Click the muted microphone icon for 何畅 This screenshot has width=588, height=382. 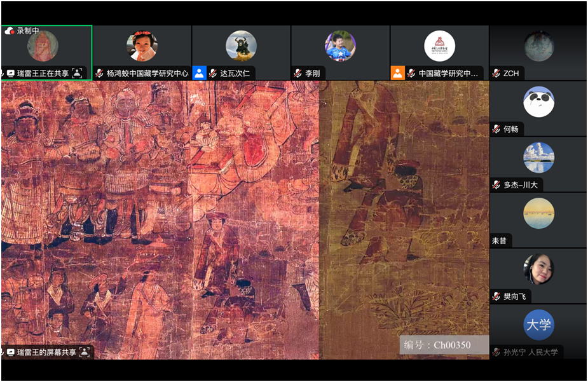pyautogui.click(x=496, y=129)
